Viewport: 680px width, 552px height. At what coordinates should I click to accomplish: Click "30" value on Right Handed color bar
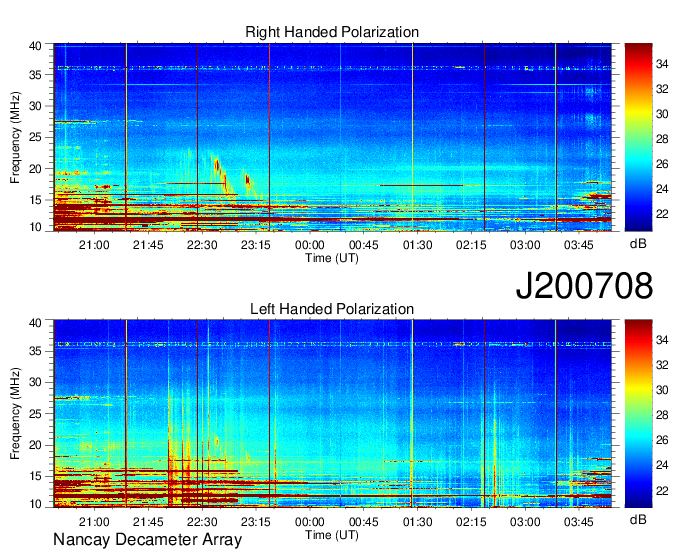tap(662, 114)
